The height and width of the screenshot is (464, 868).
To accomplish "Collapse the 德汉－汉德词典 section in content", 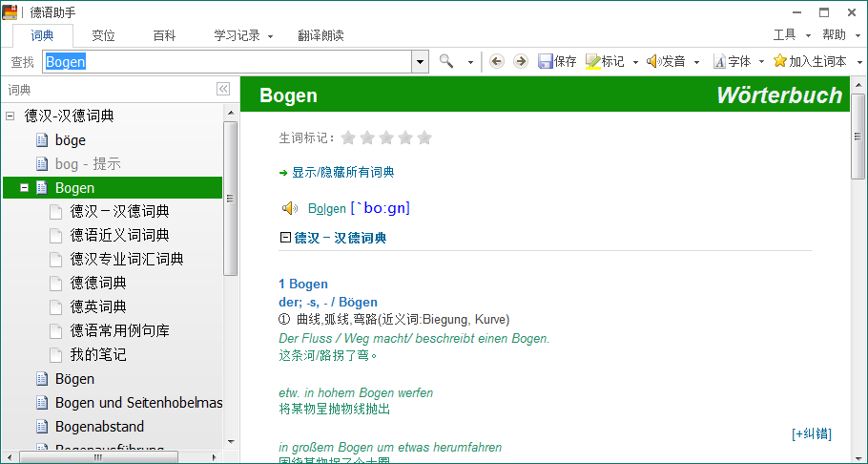I will (x=284, y=238).
